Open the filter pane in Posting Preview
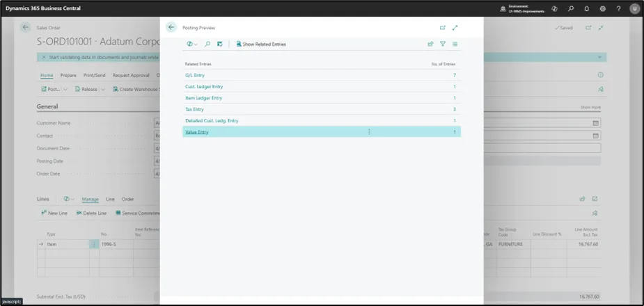 pos(443,44)
